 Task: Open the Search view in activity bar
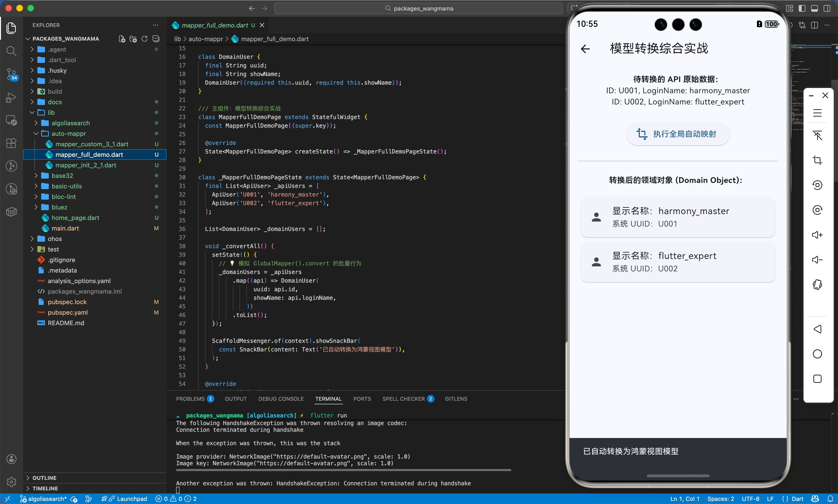click(x=11, y=51)
